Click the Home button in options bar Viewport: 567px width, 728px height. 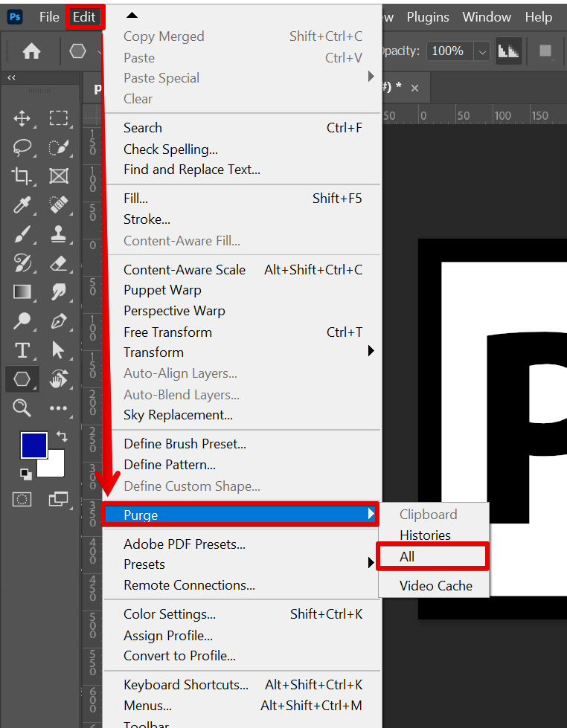(x=31, y=51)
